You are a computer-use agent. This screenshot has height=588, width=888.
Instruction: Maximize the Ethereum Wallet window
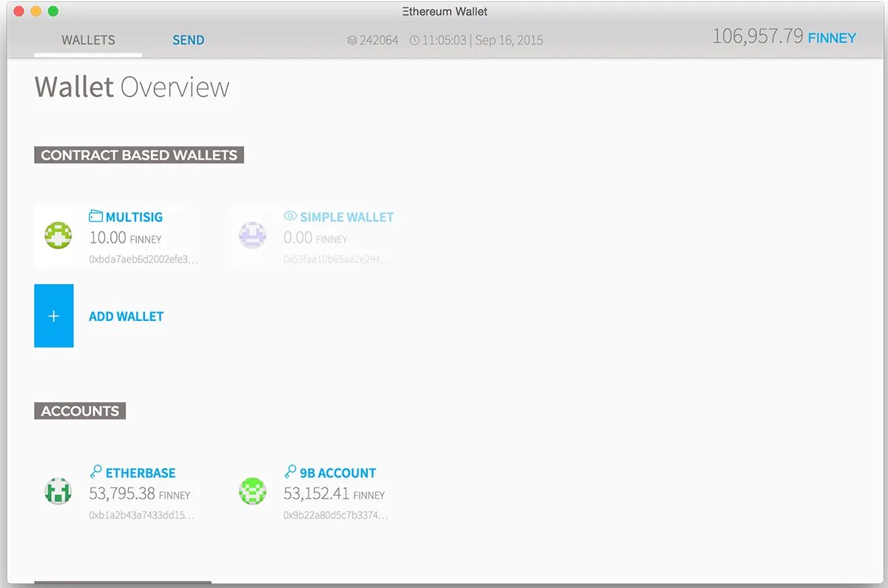pyautogui.click(x=53, y=11)
